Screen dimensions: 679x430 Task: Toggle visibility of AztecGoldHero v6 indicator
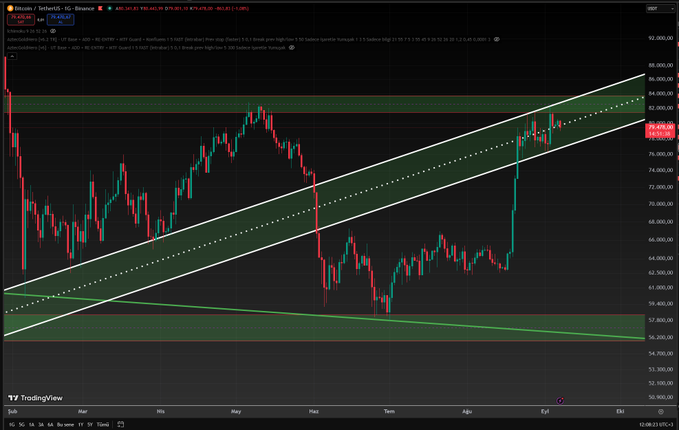tap(292, 48)
